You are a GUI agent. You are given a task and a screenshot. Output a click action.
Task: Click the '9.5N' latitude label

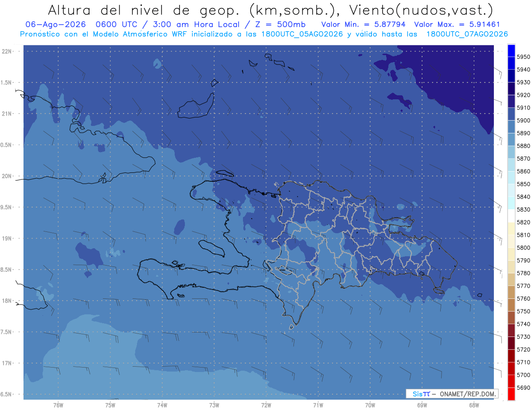(x=7, y=207)
